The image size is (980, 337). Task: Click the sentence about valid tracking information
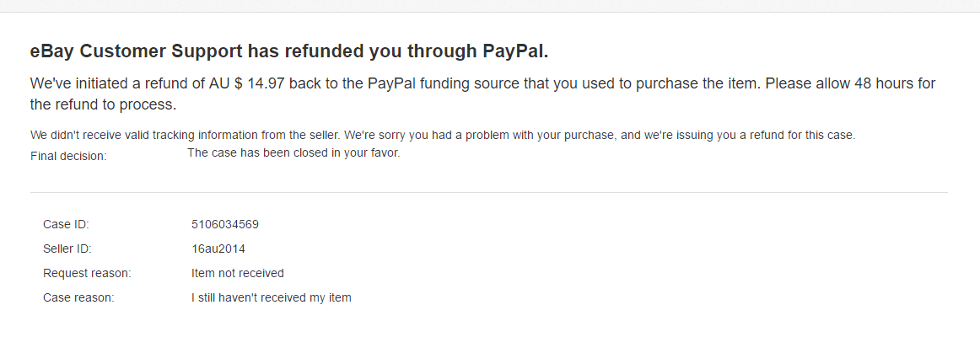click(x=186, y=135)
